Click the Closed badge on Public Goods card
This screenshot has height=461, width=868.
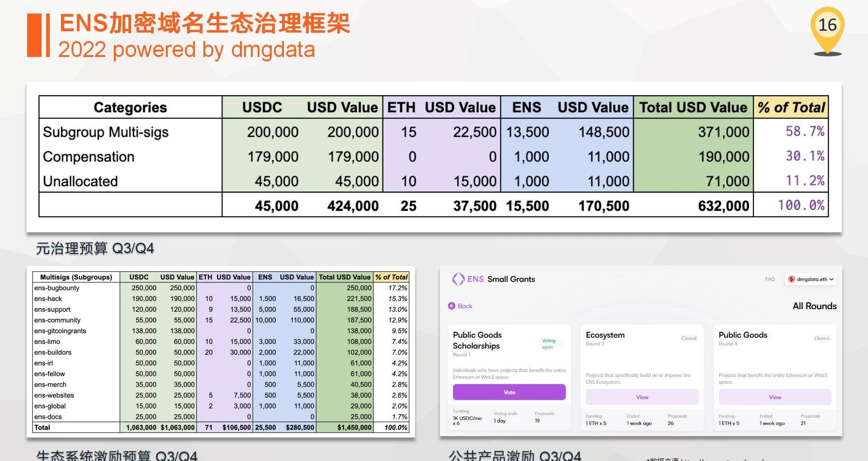click(822, 338)
